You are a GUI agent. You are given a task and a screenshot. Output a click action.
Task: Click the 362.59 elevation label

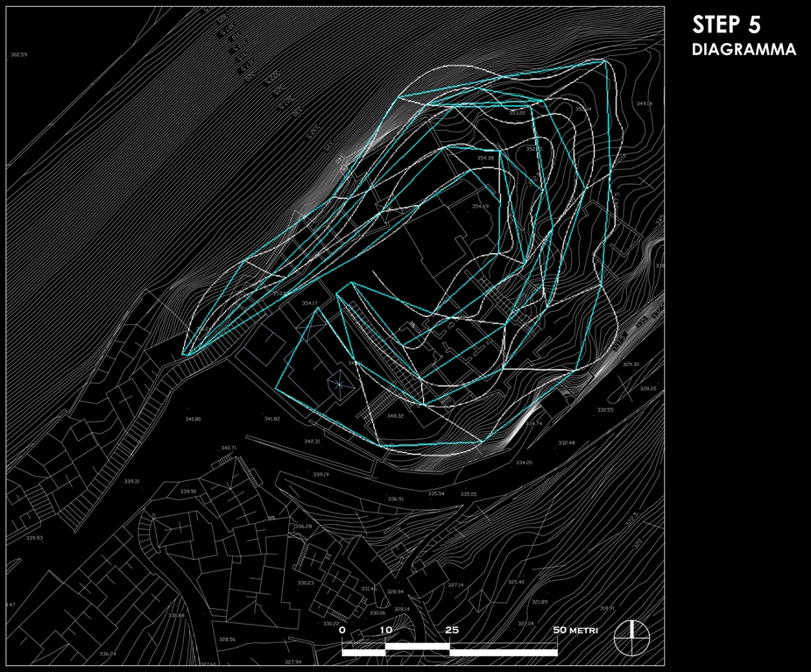pos(18,54)
